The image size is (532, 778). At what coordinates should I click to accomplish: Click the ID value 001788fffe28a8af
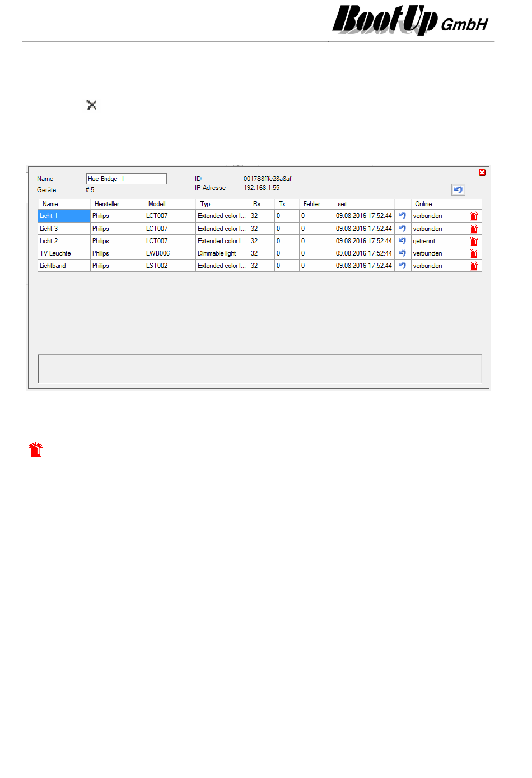[x=267, y=179]
